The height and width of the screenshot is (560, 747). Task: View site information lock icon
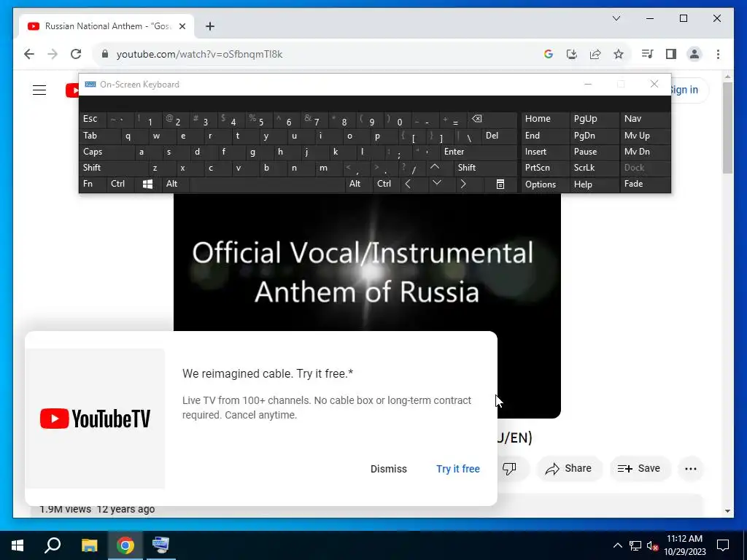pos(105,54)
